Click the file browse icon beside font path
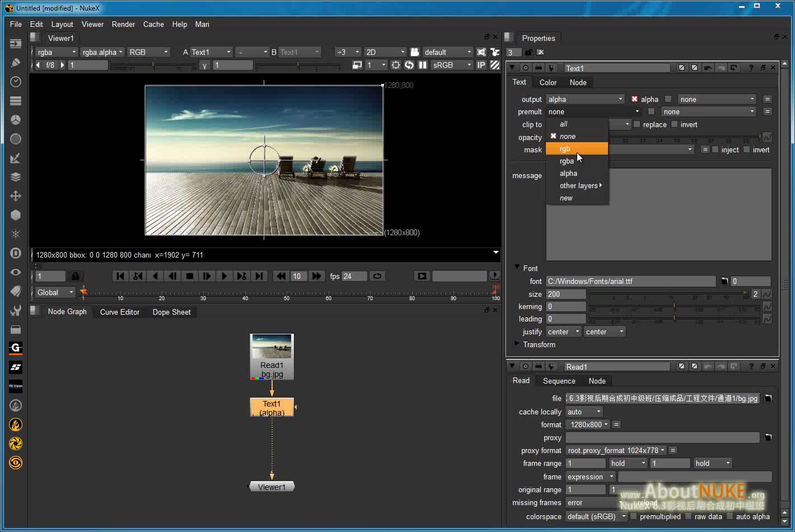 tap(724, 281)
